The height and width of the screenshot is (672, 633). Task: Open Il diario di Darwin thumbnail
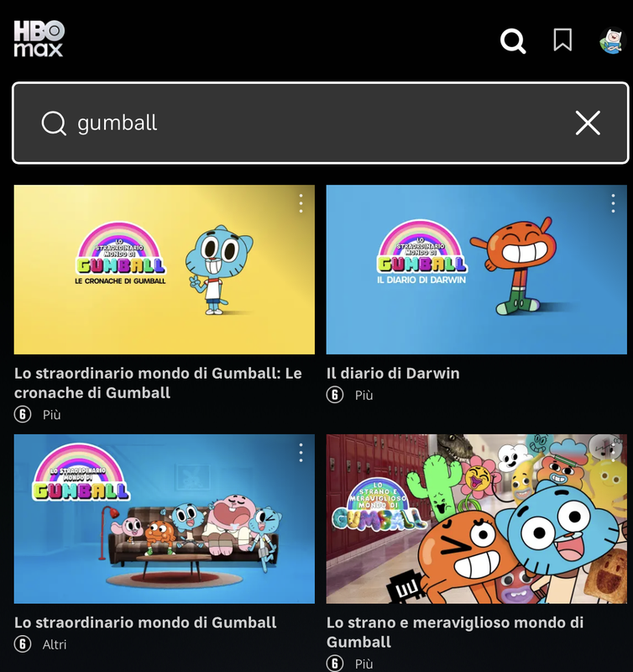[x=477, y=270]
